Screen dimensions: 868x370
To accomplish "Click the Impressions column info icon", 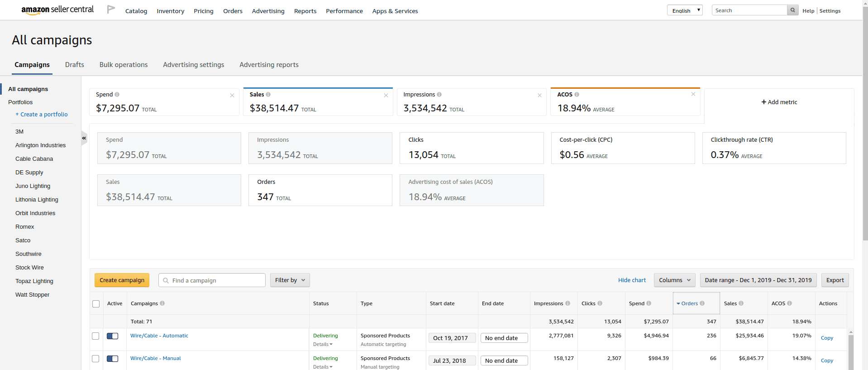I will point(568,303).
